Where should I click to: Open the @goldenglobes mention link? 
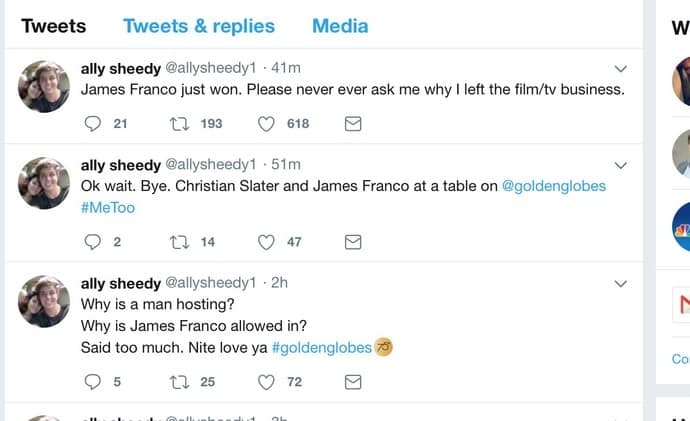pyautogui.click(x=554, y=186)
